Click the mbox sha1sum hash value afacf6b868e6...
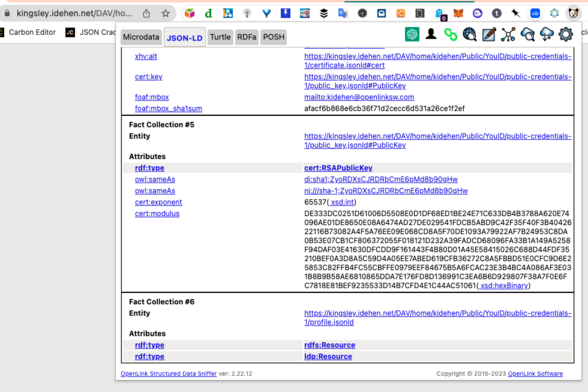This screenshot has width=588, height=392. 384,108
